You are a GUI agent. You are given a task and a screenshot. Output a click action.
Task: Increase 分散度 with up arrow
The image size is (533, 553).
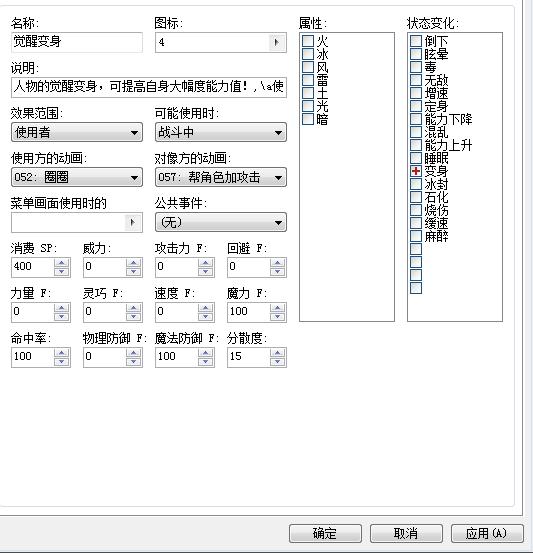click(277, 353)
